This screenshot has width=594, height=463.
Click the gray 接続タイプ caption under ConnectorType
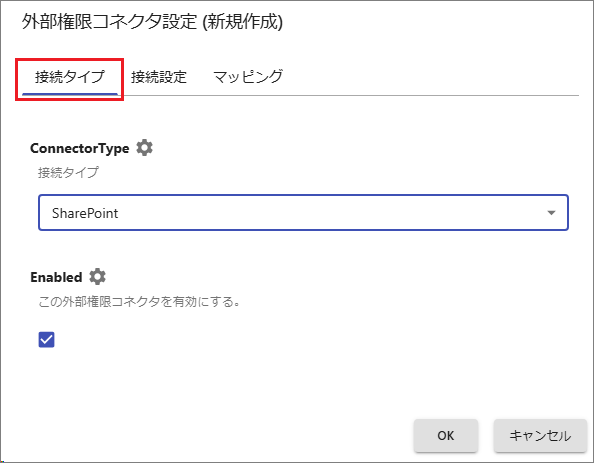(x=68, y=173)
